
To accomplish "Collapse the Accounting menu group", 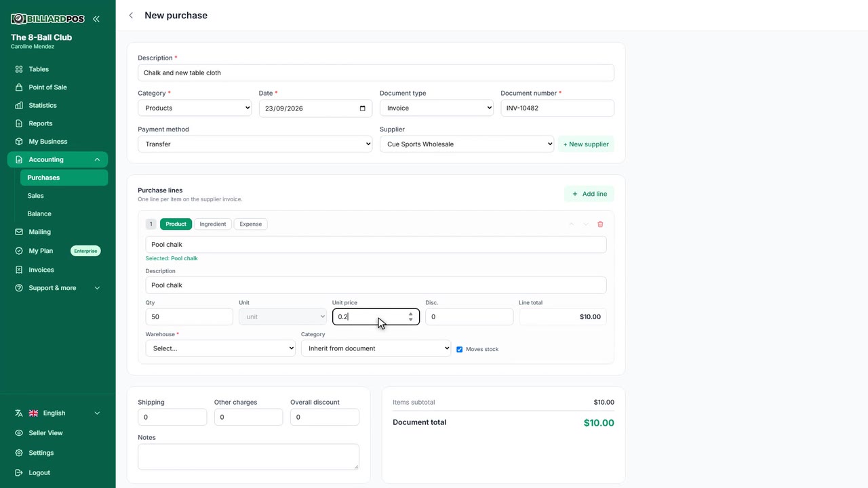I will pos(58,160).
